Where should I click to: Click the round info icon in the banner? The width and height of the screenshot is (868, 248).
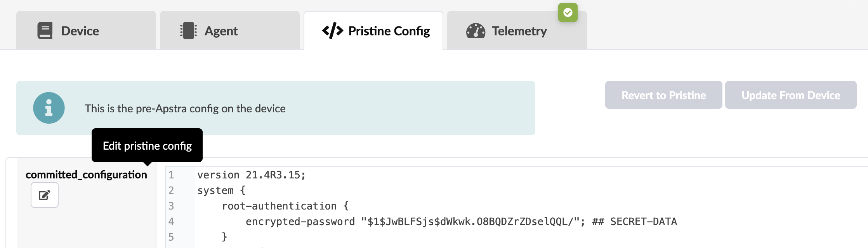49,108
